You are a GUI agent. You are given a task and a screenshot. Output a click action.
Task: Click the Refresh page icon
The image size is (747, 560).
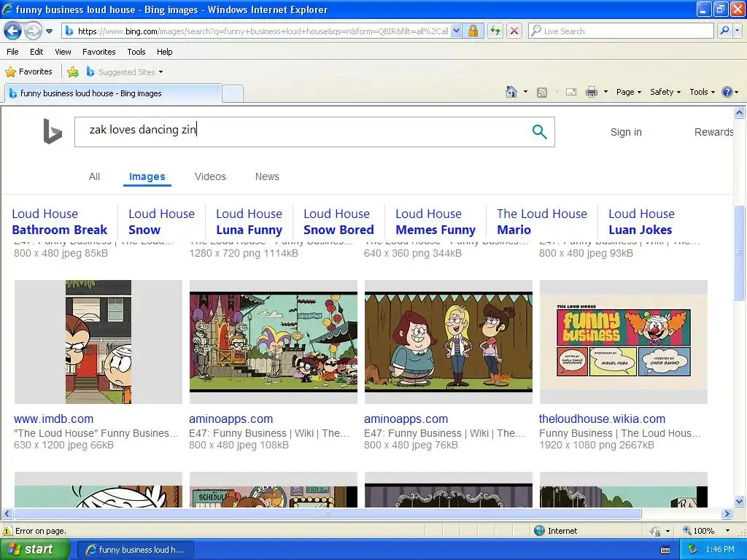click(495, 31)
